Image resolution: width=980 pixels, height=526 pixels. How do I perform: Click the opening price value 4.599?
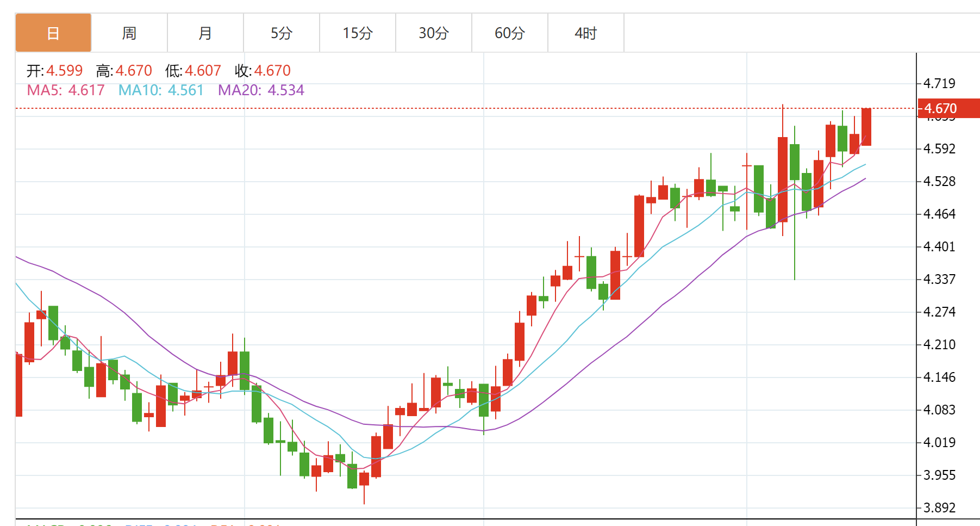[x=64, y=71]
